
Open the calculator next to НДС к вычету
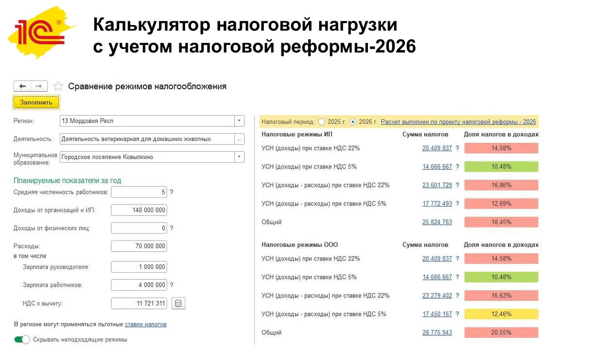tap(178, 303)
